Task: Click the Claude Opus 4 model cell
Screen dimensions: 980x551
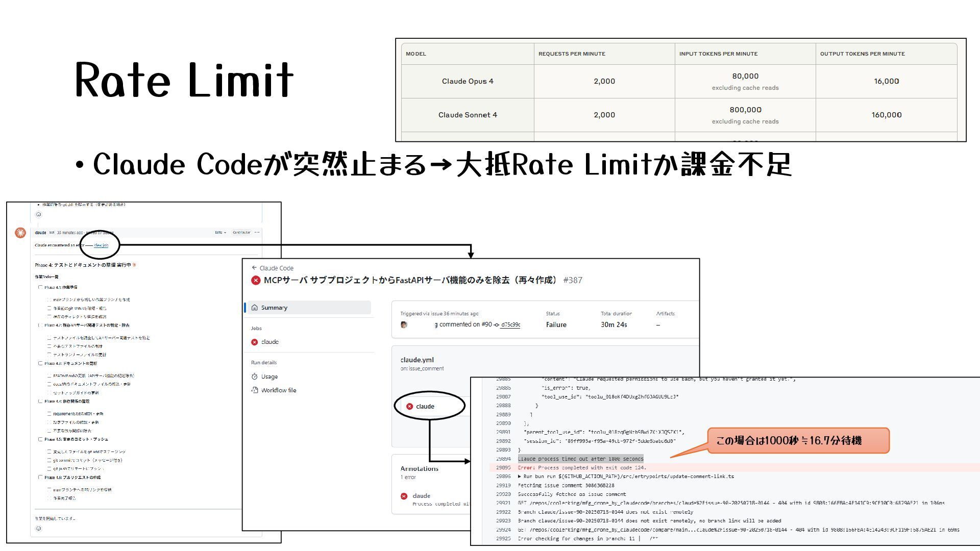Action: click(x=468, y=81)
